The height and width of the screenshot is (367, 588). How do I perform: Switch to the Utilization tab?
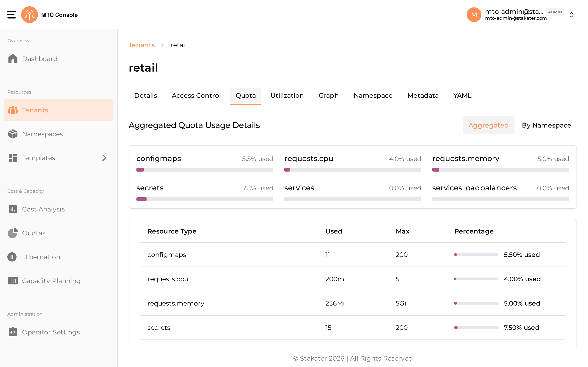point(287,96)
